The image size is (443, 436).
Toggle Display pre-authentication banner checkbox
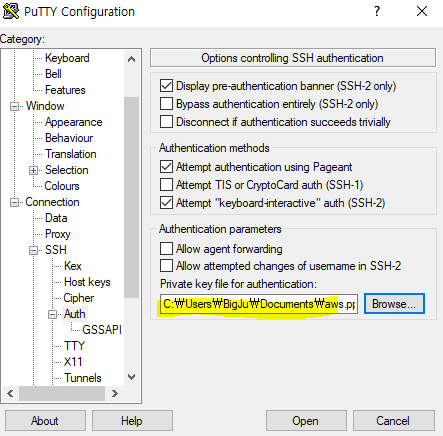[166, 86]
